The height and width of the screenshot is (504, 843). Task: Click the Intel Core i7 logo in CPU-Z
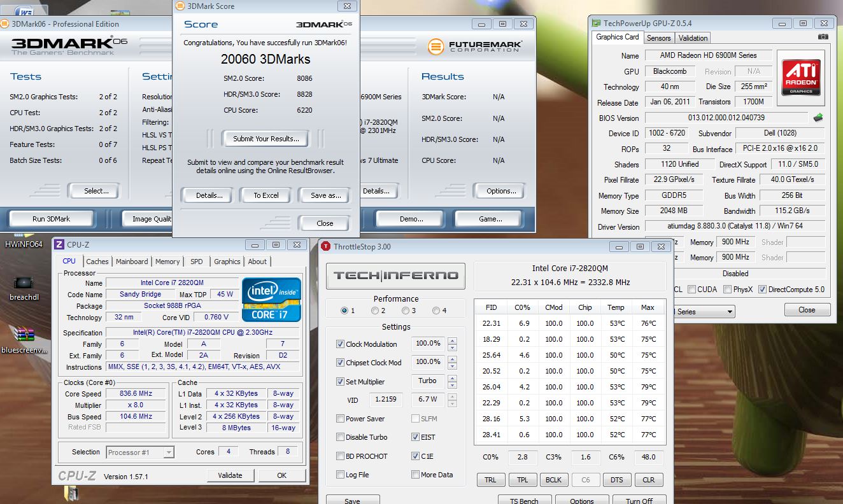[x=271, y=299]
